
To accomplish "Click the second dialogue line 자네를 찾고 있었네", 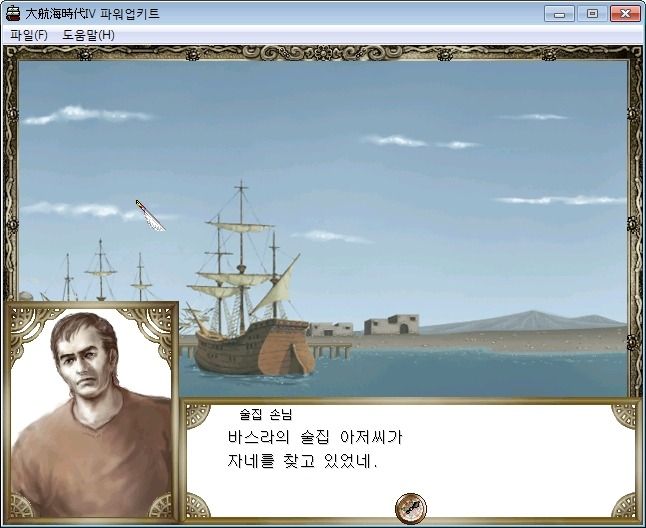I will click(302, 460).
